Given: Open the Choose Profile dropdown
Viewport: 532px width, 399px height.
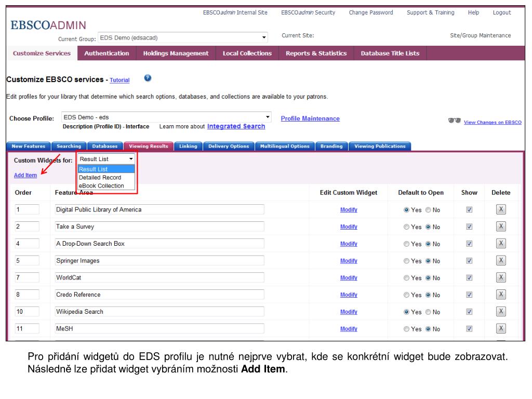Looking at the screenshot, I should pos(166,117).
